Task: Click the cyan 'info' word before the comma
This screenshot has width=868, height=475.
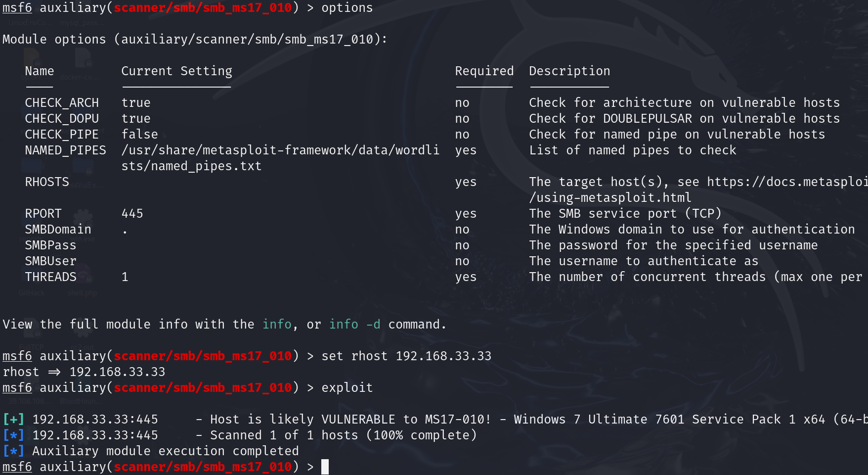Action: tap(277, 325)
